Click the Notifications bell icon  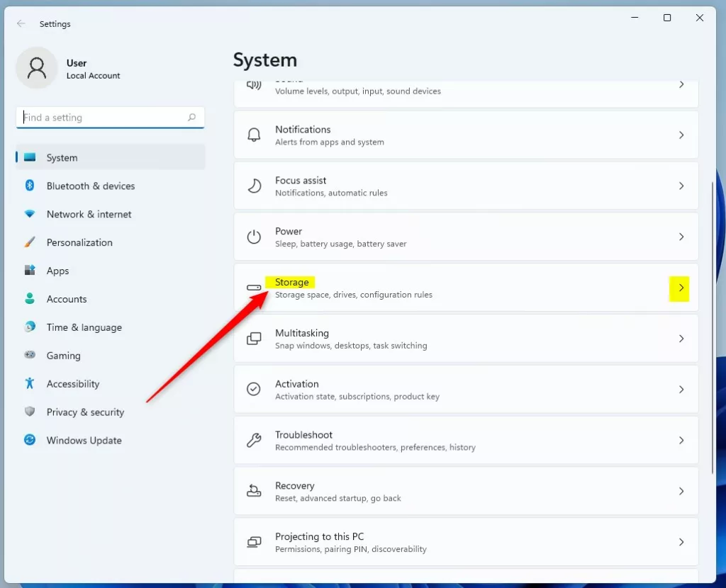click(x=254, y=135)
